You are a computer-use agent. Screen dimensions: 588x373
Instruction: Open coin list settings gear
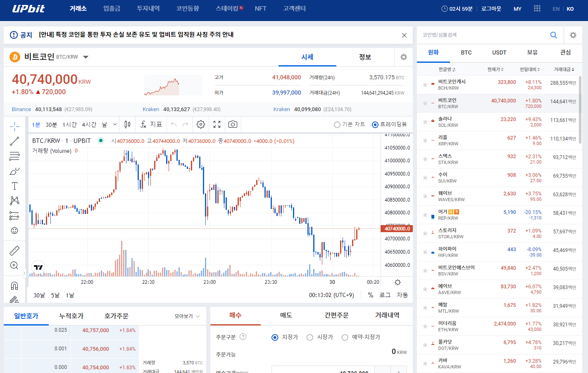click(x=573, y=35)
